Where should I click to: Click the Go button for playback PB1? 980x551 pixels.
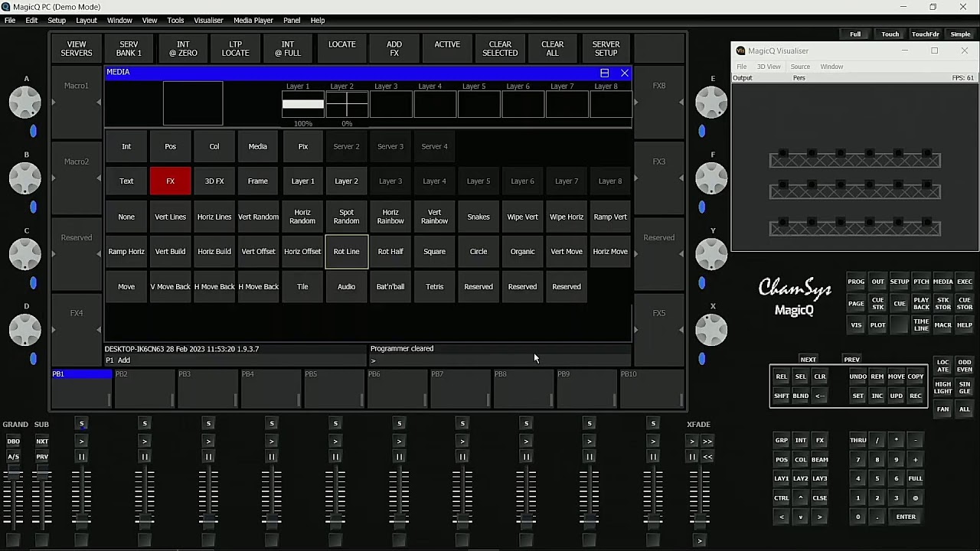click(x=82, y=442)
